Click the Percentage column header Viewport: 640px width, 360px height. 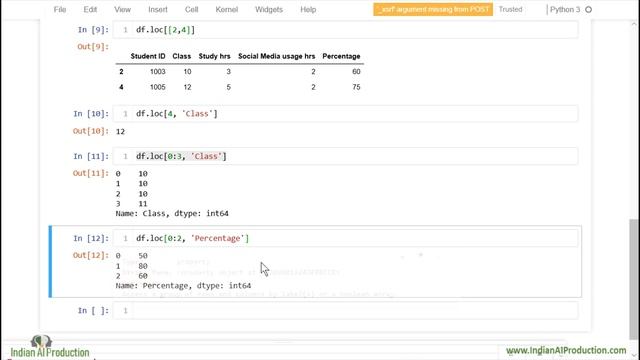tap(341, 56)
